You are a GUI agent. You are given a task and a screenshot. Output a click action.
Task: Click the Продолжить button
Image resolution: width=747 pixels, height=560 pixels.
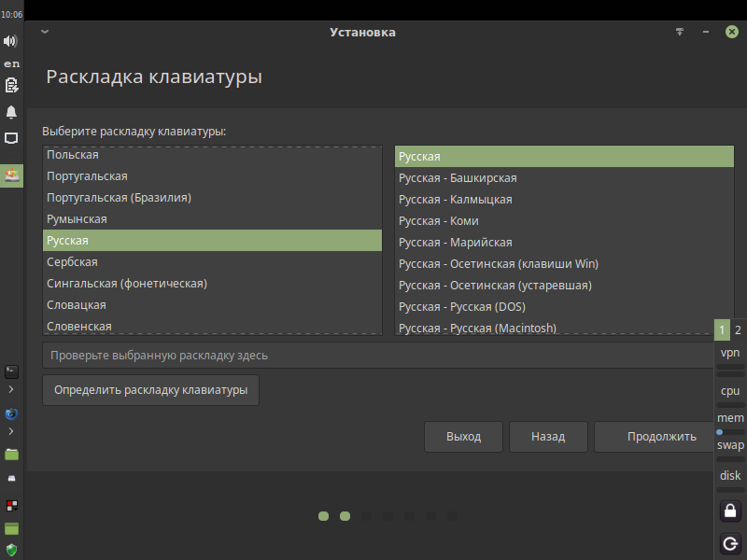coord(661,437)
